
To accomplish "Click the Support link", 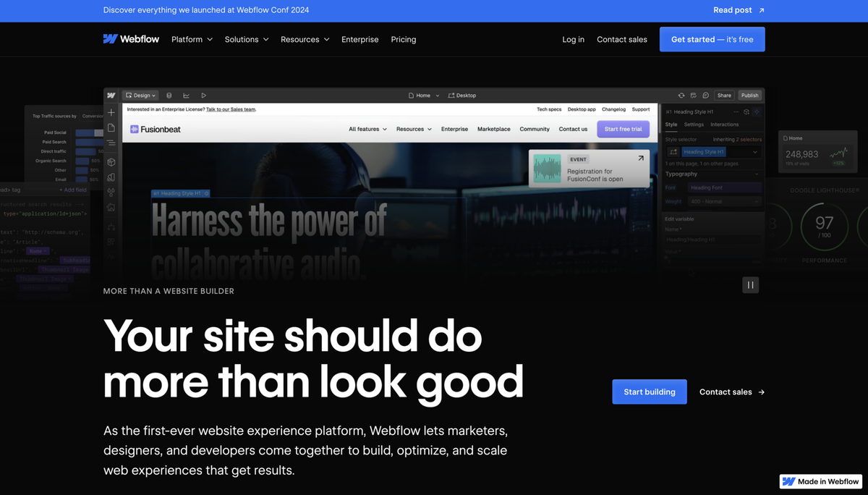I will 641,109.
